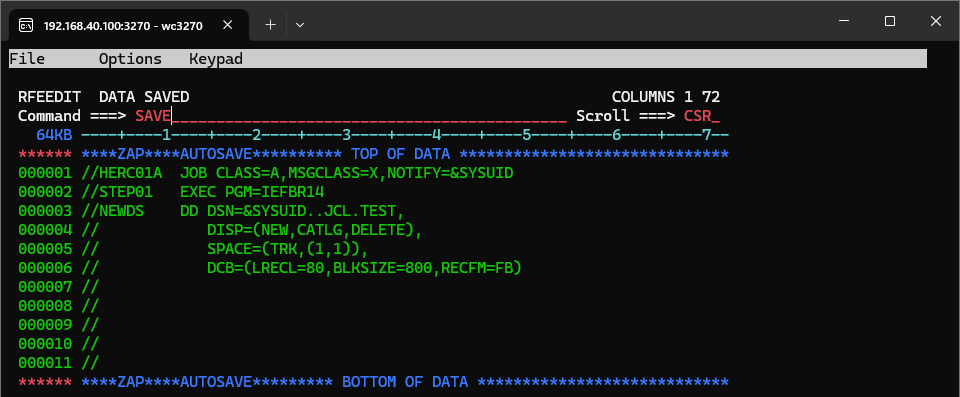960x397 pixels.
Task: Click the DCB=(LRECL=80,BLKSIZE=800,RECFM=FB) text
Action: tap(364, 268)
